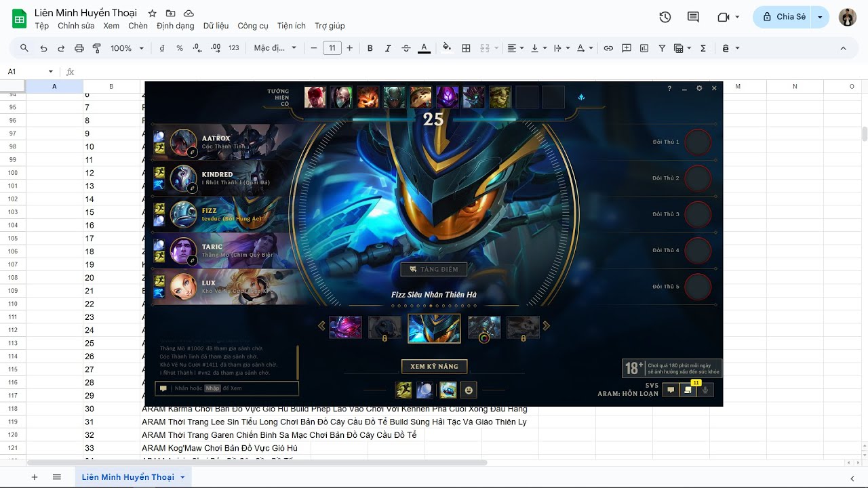Undo the last action
Screen dimensions: 868x488
point(44,48)
